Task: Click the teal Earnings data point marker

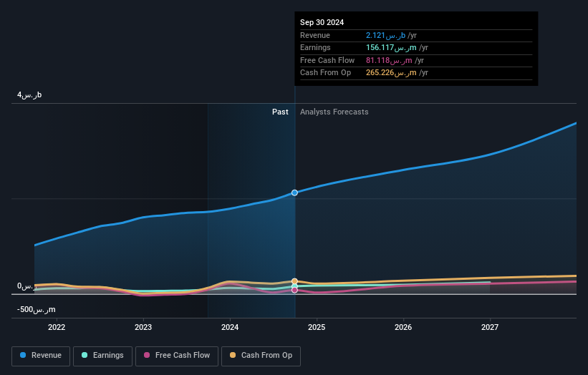Action: (295, 286)
